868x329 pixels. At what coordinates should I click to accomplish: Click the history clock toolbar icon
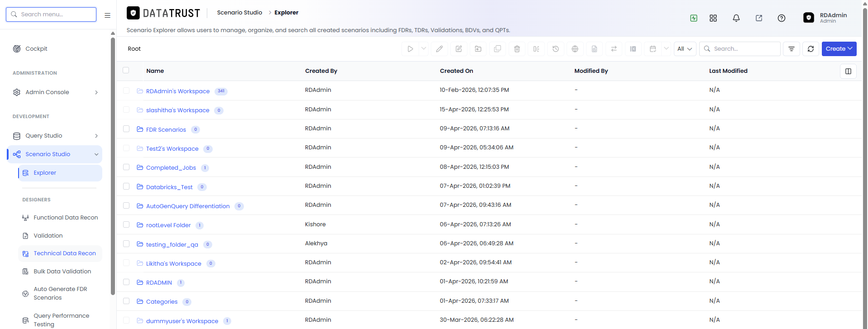click(x=556, y=49)
